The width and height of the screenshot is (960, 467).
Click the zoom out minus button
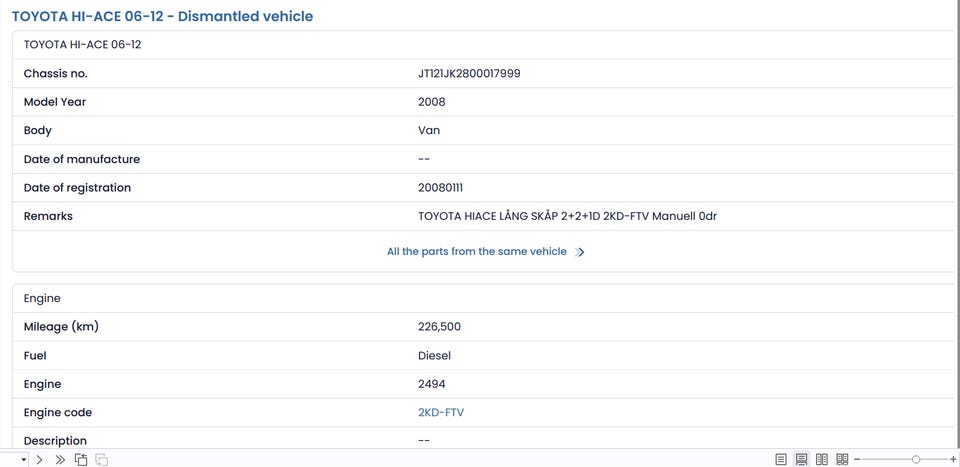858,460
